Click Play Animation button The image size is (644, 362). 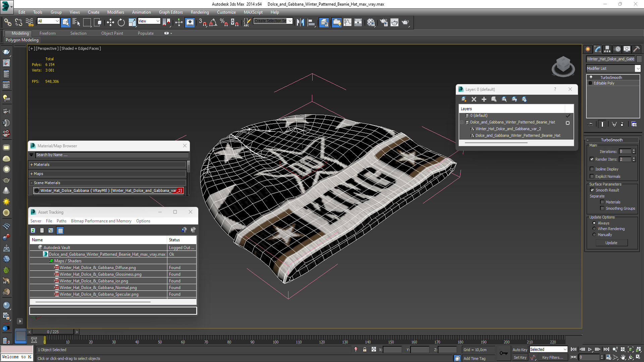pyautogui.click(x=590, y=350)
